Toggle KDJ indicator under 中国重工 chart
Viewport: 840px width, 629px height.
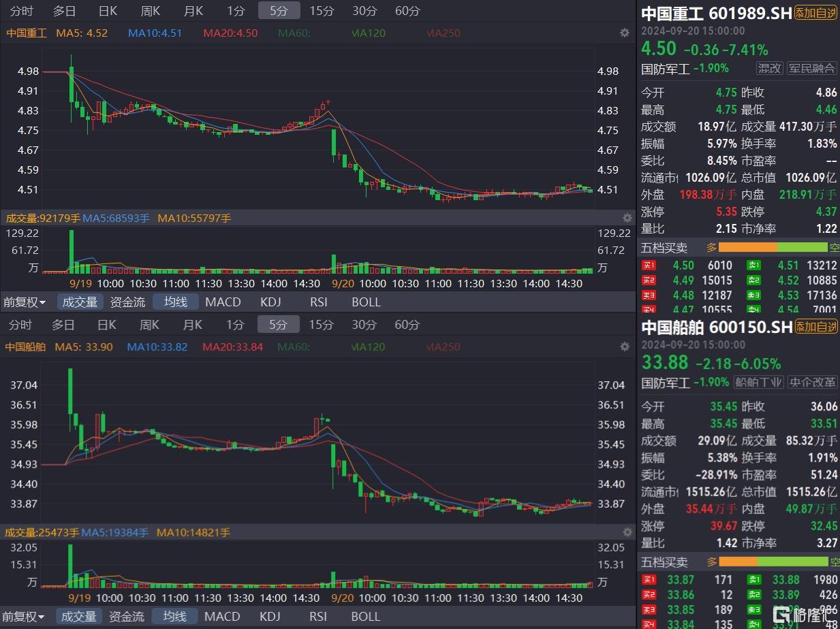270,302
